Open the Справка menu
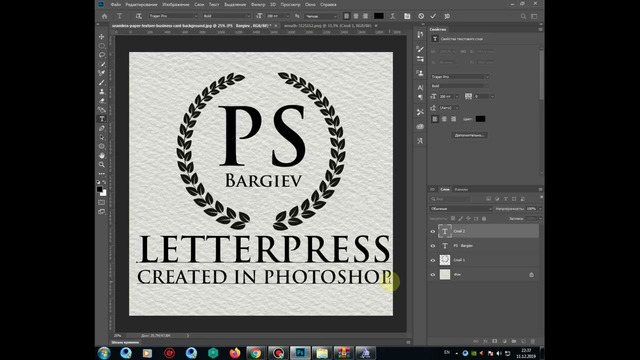Image resolution: width=640 pixels, height=360 pixels. (x=328, y=4)
